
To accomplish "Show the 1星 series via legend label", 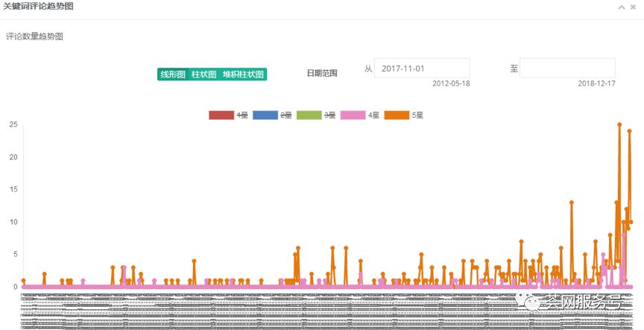I will point(242,115).
